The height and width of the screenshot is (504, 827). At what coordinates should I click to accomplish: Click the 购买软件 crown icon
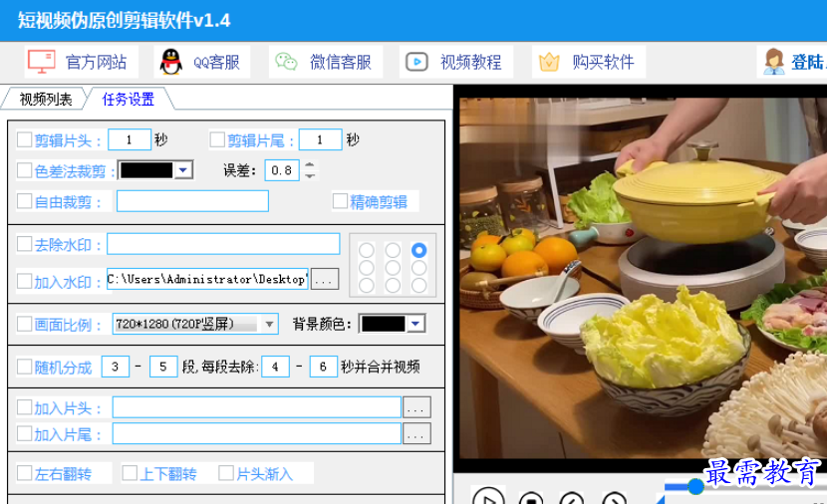(x=549, y=62)
